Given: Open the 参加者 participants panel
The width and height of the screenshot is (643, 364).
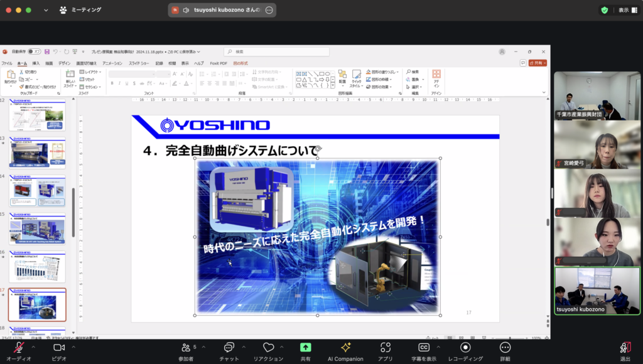Looking at the screenshot, I should (x=186, y=351).
